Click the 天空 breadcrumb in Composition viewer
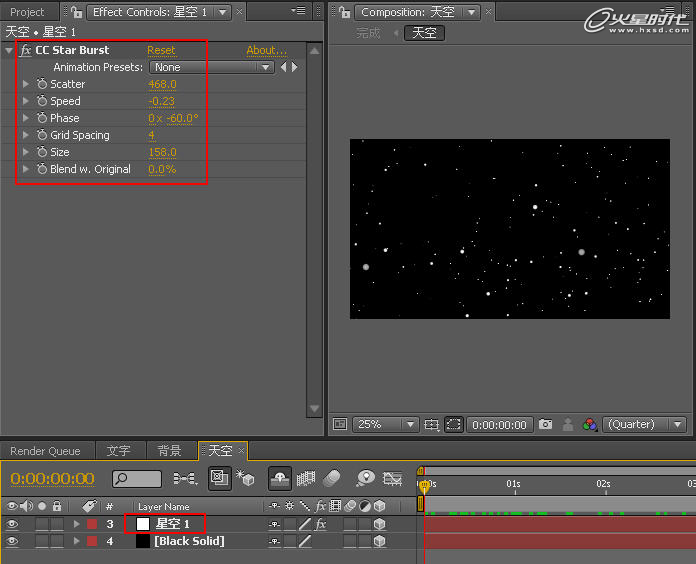The width and height of the screenshot is (696, 564). pyautogui.click(x=424, y=33)
